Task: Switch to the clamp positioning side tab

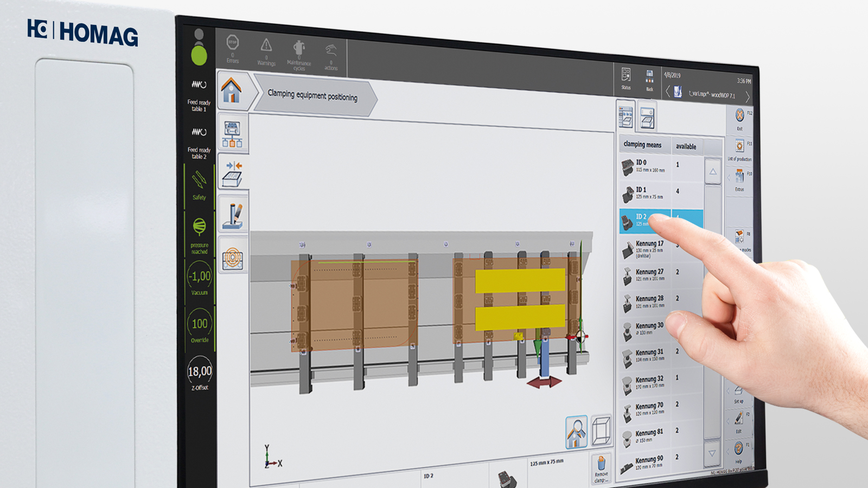Action: coord(233,172)
